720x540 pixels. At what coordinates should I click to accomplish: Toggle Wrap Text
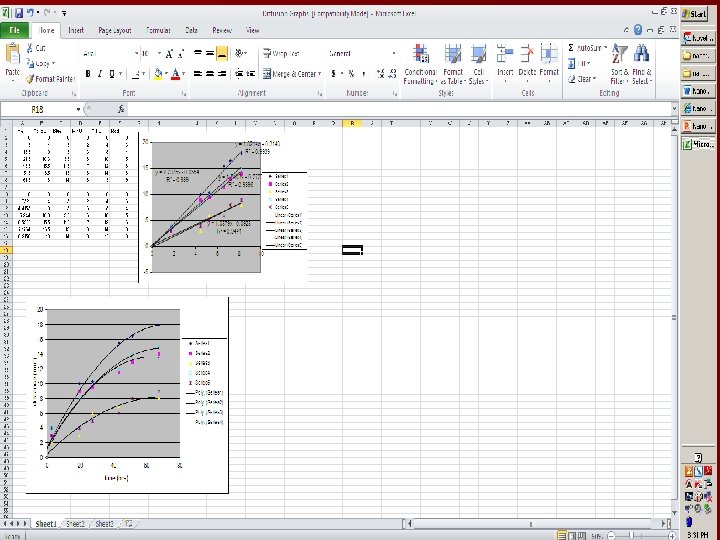click(281, 54)
